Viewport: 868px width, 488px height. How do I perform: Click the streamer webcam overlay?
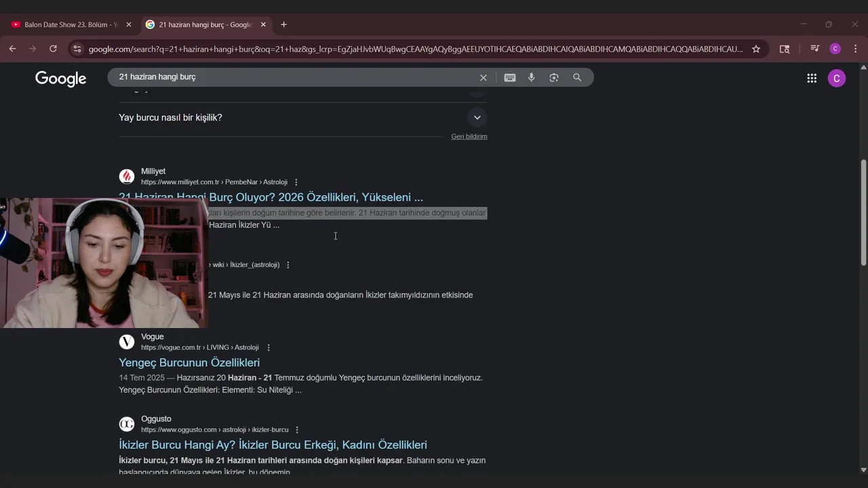103,263
